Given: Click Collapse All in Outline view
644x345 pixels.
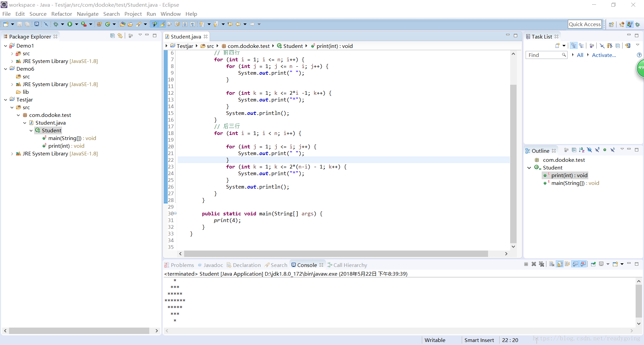Looking at the screenshot, I should pos(574,150).
